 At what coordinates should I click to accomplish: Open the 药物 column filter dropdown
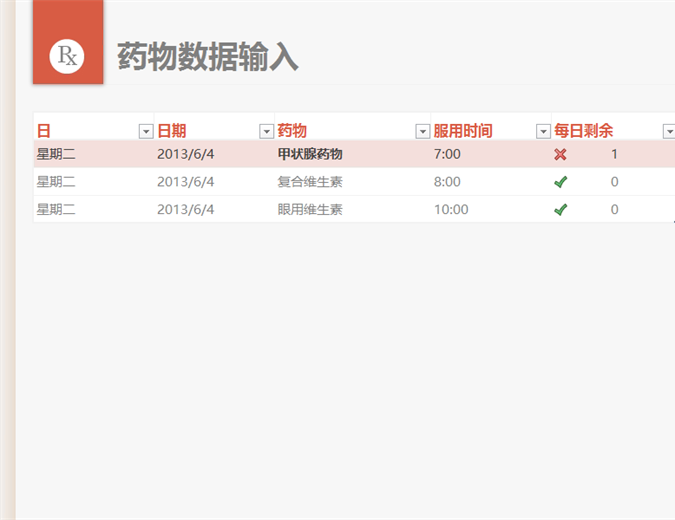(x=423, y=131)
